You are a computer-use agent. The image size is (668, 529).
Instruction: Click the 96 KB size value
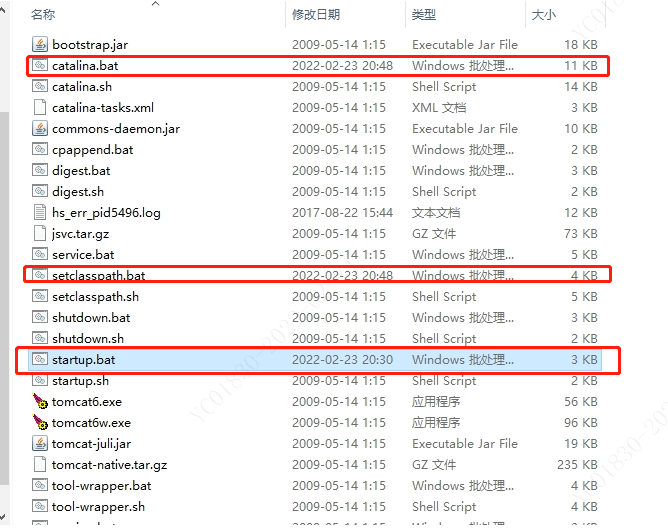581,423
